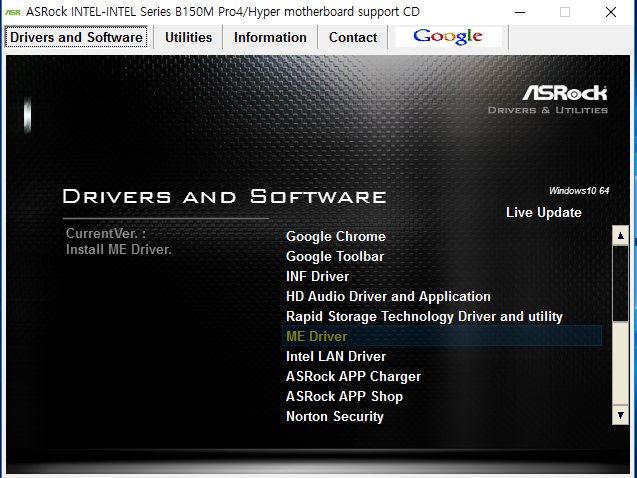Select Google Toolbar in the list
The height and width of the screenshot is (478, 637).
point(335,257)
